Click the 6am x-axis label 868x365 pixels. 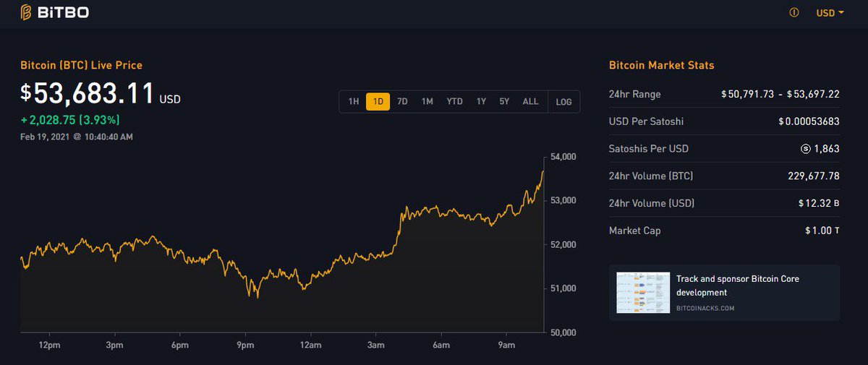tap(441, 345)
